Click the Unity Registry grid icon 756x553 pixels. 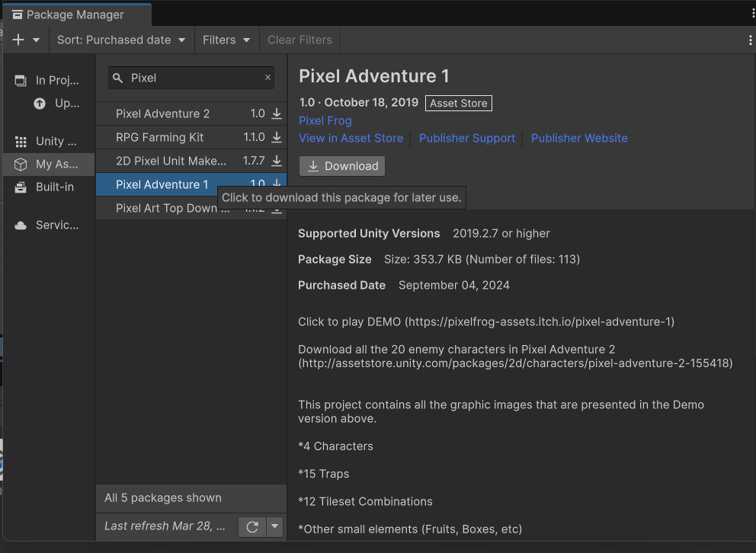[21, 142]
